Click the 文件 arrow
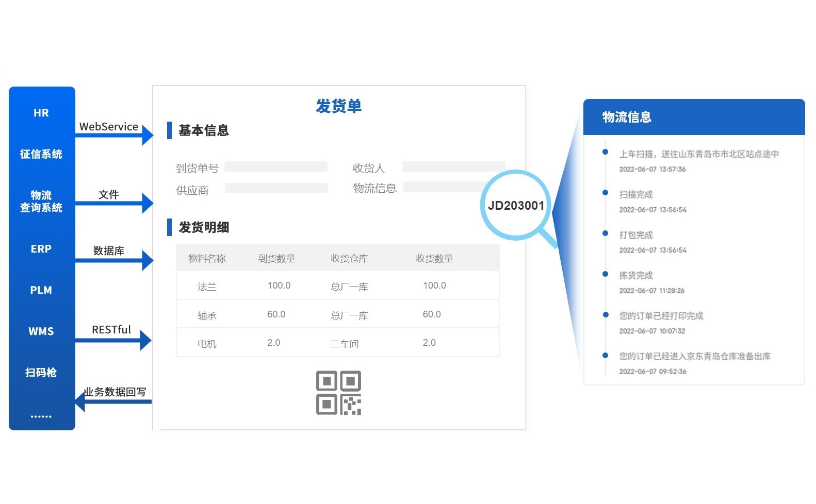Viewport: 816px width, 504px height. (x=115, y=203)
